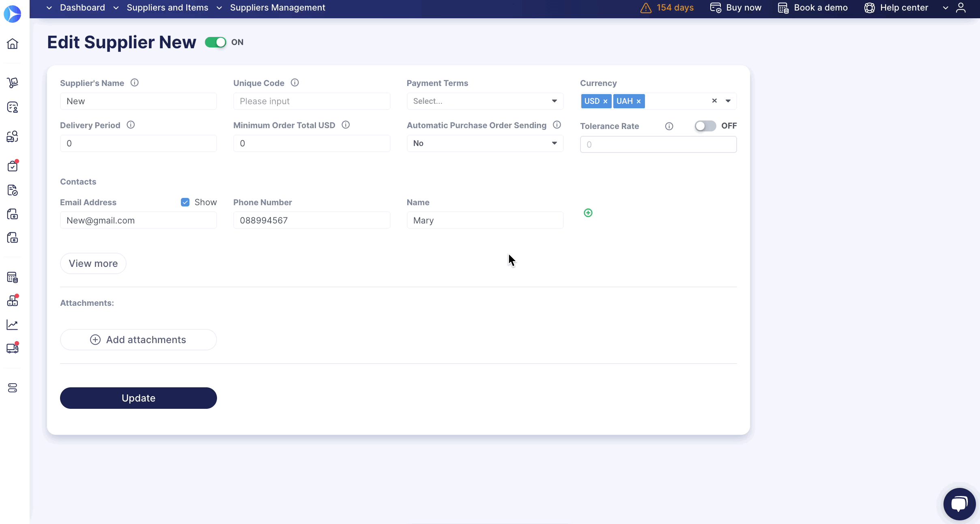Expand Automatic Purchase Order Sending dropdown
The width and height of the screenshot is (980, 524).
tap(485, 143)
